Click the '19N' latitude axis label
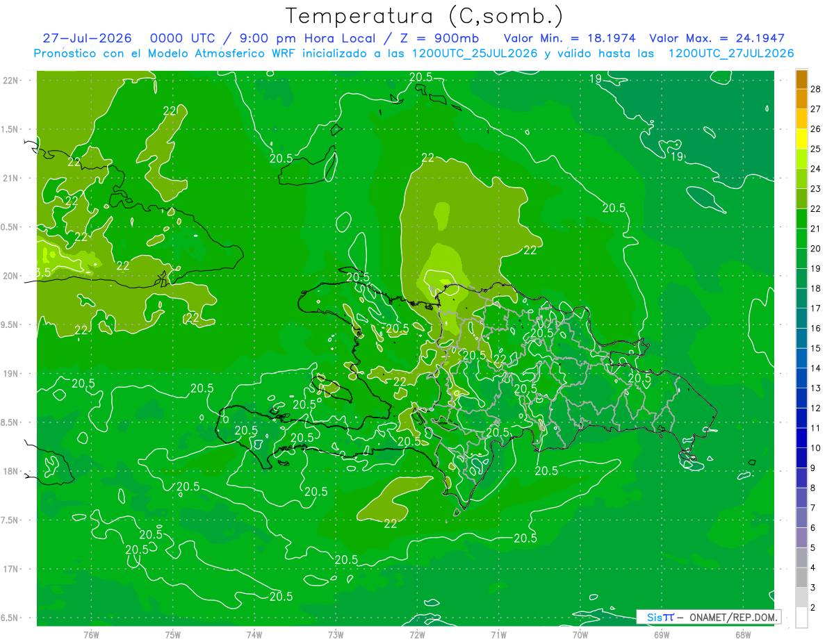 point(10,374)
